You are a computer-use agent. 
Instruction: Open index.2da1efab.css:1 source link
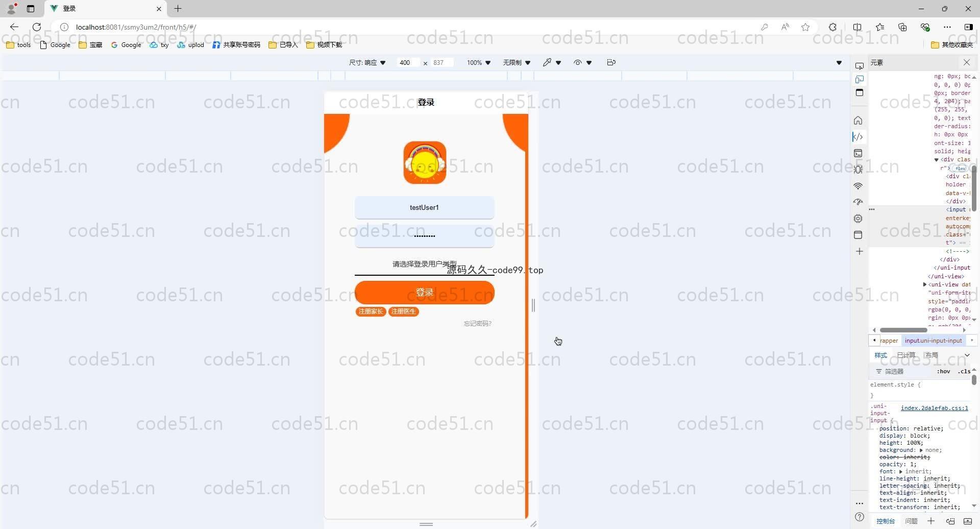pos(934,408)
